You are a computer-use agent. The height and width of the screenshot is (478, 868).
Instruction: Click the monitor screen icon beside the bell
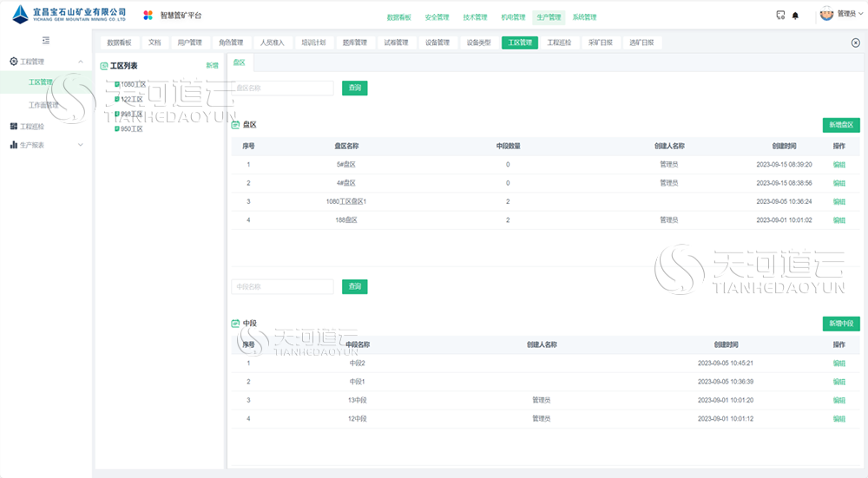(x=780, y=16)
